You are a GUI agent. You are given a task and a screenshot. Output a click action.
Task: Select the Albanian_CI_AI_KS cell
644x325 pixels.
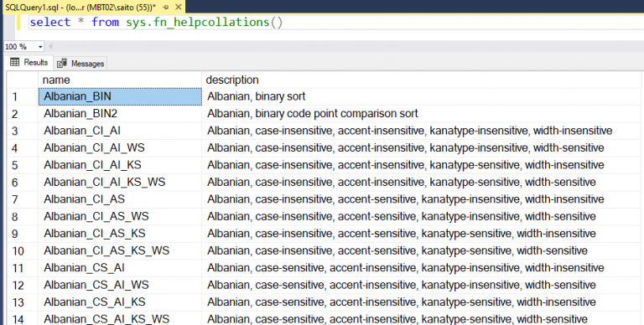coord(121,165)
